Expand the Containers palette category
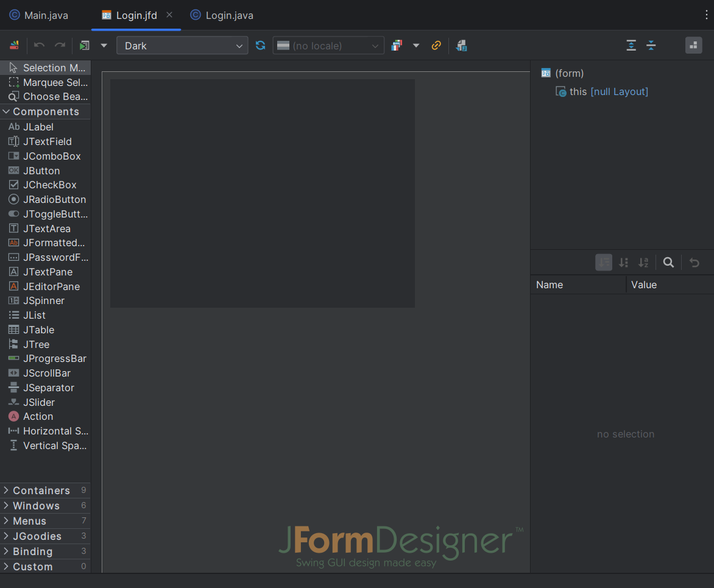Image resolution: width=714 pixels, height=588 pixels. coord(46,491)
